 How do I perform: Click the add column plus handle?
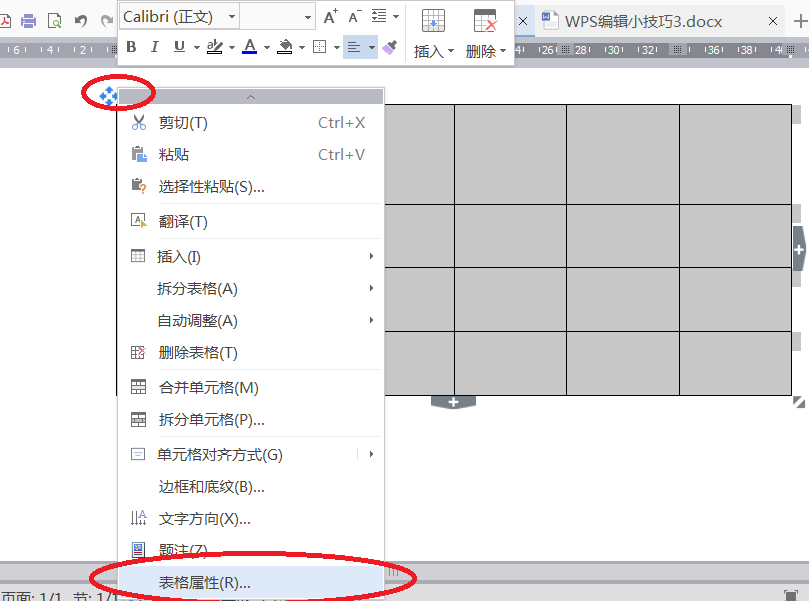coord(799,250)
